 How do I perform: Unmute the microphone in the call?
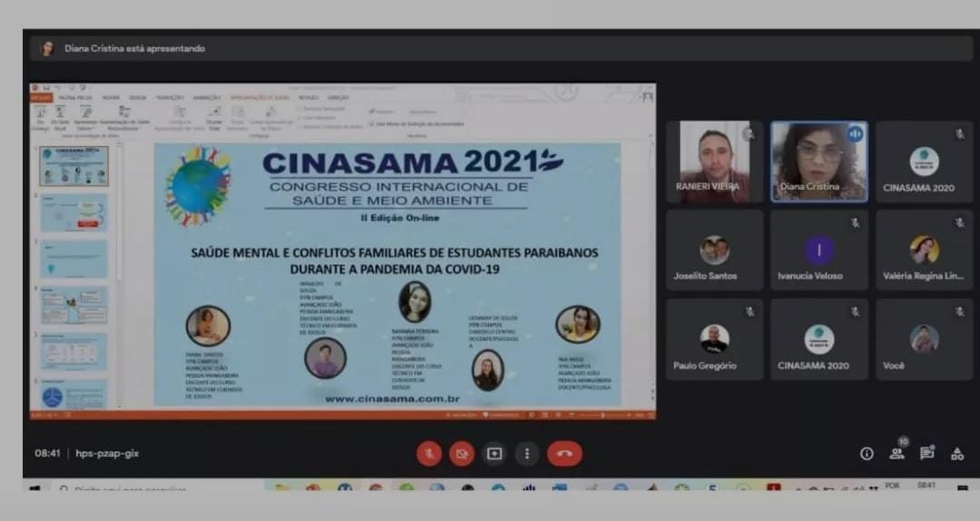[x=429, y=453]
